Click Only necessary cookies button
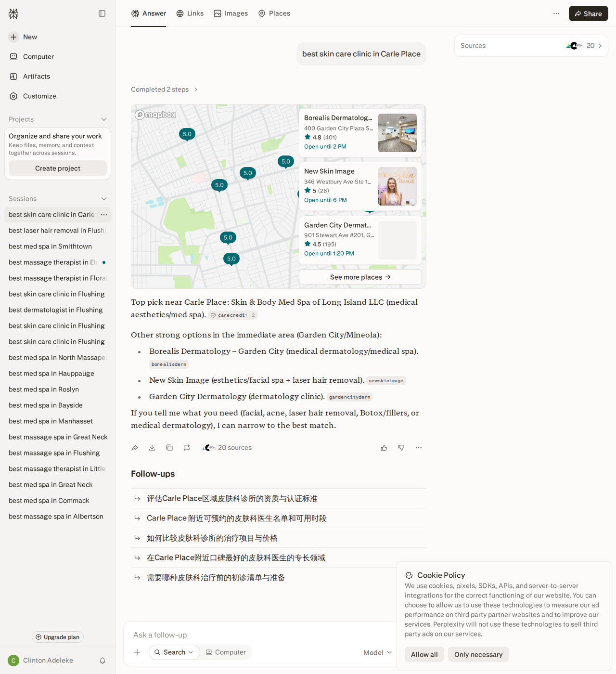Viewport: 616px width, 674px height. [478, 654]
